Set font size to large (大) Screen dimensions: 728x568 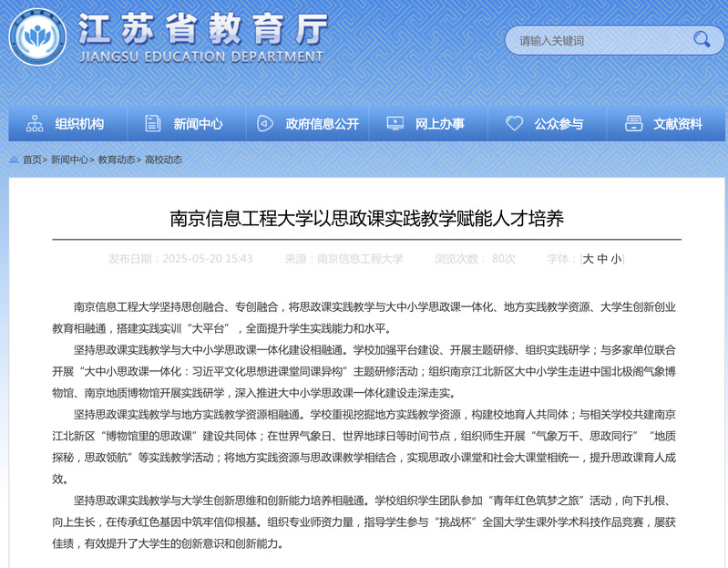pyautogui.click(x=589, y=259)
